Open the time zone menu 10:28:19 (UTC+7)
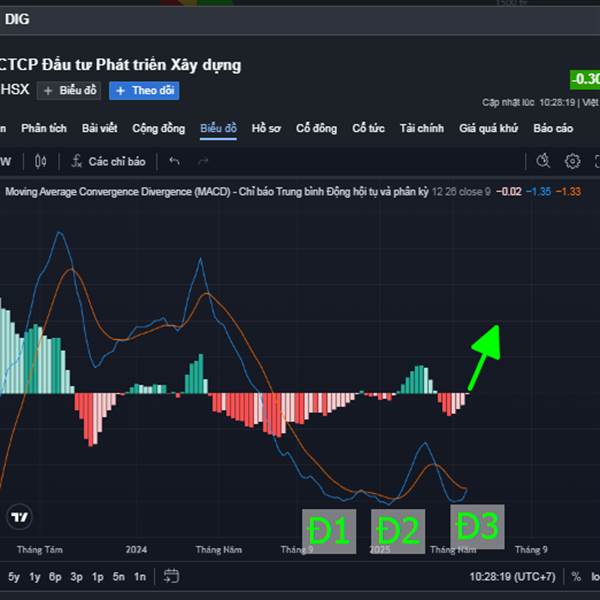The height and width of the screenshot is (600, 600). coord(512,577)
